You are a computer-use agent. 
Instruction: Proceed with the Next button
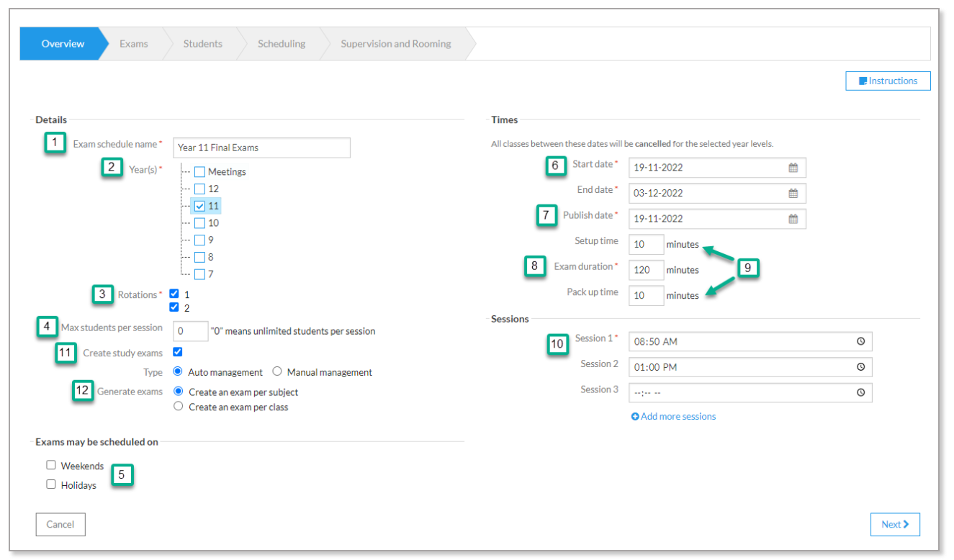click(895, 525)
